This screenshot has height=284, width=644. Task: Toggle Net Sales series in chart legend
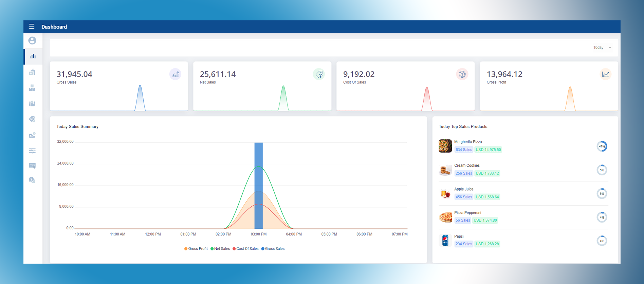(x=220, y=249)
